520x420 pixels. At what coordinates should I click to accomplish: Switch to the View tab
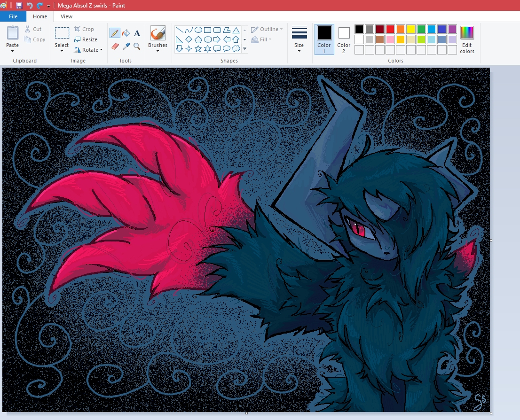pos(67,16)
